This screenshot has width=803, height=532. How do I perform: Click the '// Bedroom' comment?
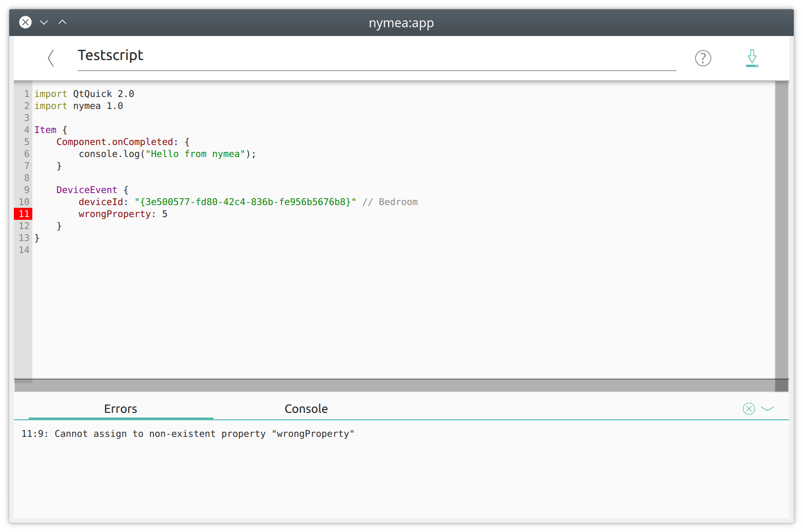[x=390, y=202]
